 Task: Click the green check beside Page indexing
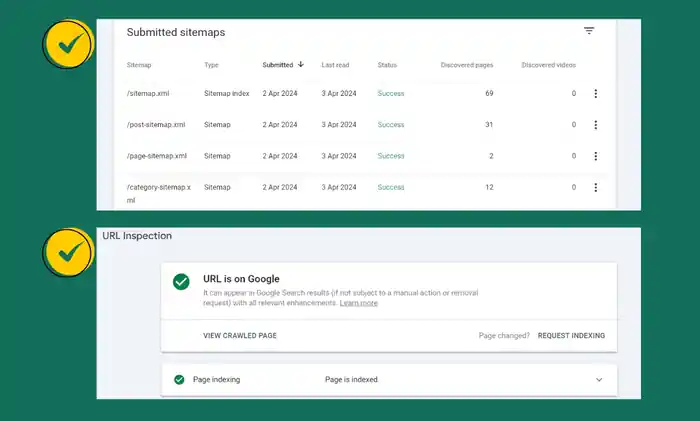(179, 379)
